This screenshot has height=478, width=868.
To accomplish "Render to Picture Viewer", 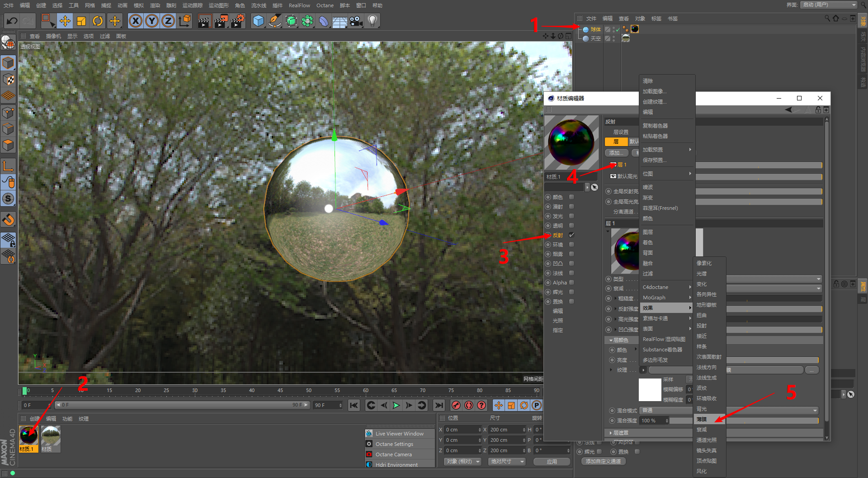I will 221,21.
